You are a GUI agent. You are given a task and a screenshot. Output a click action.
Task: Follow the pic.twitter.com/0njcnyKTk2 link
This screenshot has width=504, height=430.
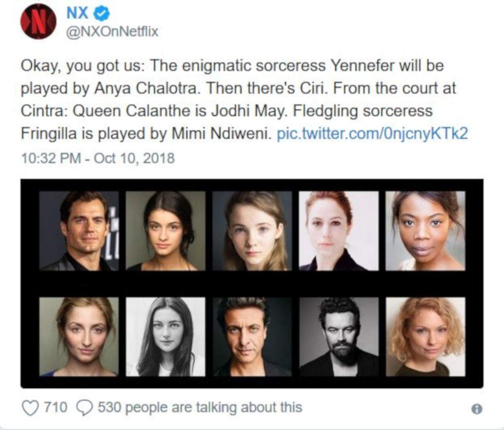(x=372, y=134)
